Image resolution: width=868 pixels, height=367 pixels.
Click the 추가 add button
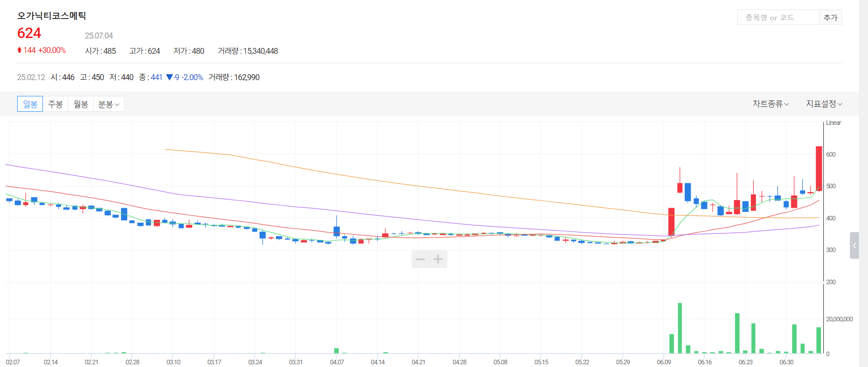coord(830,18)
